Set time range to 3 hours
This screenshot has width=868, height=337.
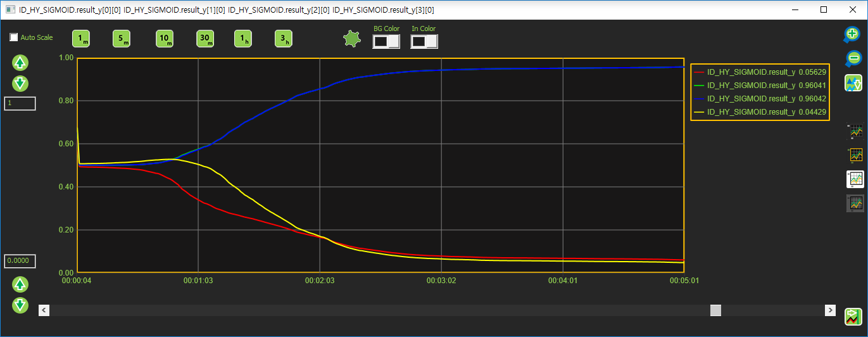(284, 39)
